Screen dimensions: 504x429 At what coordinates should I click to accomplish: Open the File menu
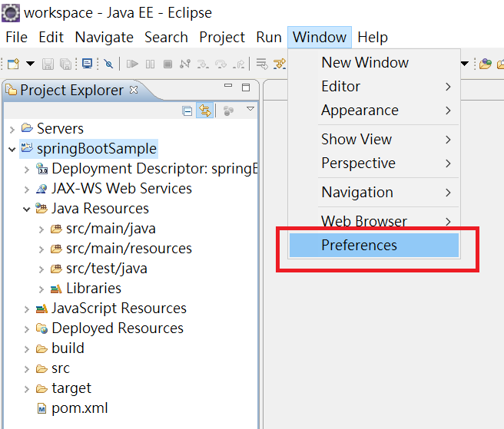point(16,38)
